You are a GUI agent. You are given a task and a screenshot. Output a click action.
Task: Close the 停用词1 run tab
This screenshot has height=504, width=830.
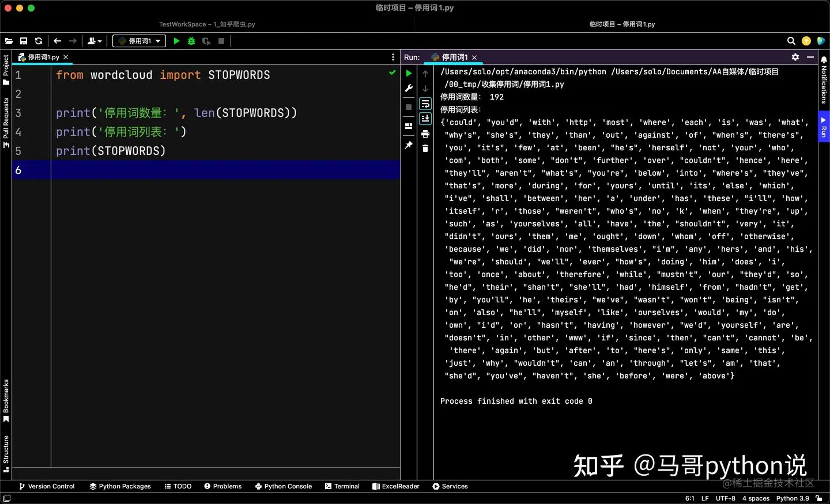[x=474, y=58]
